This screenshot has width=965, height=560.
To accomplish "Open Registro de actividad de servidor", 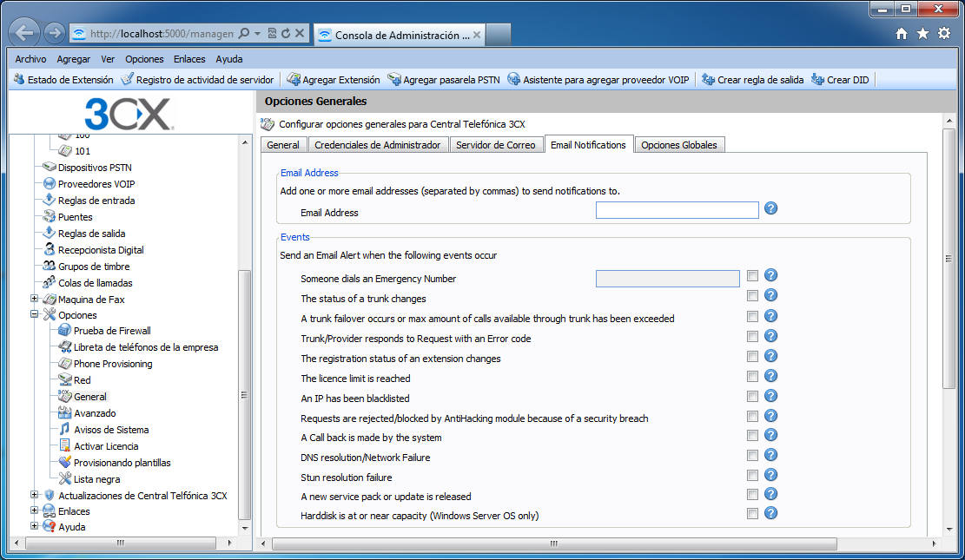I will (x=197, y=79).
